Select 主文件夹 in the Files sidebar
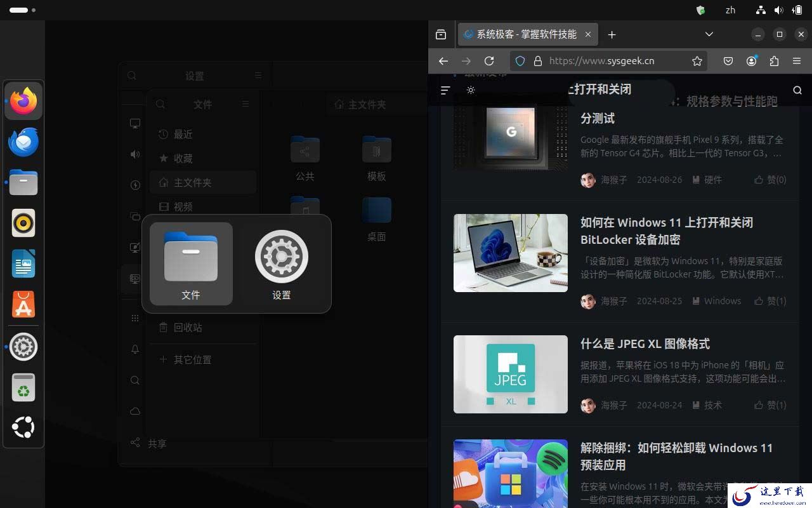 (x=203, y=182)
